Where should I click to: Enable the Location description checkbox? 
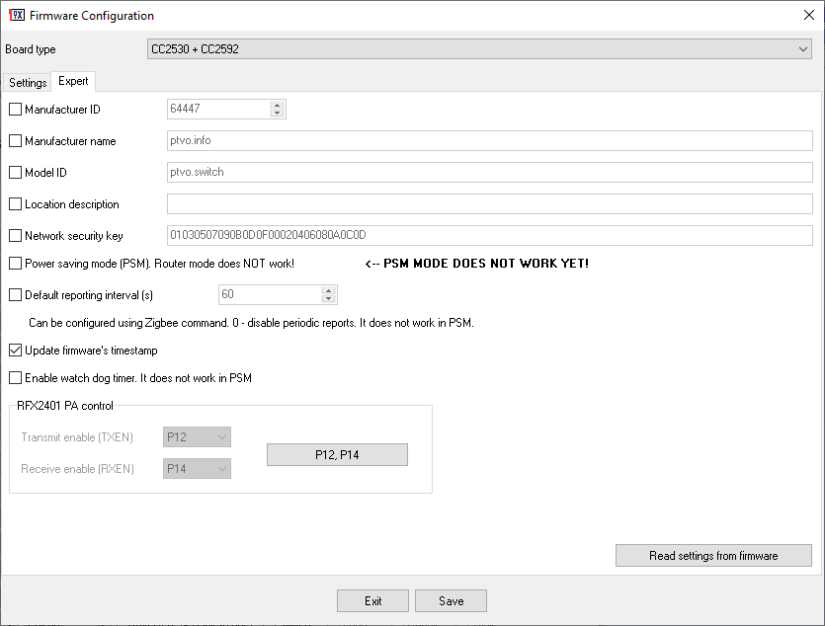click(x=15, y=204)
